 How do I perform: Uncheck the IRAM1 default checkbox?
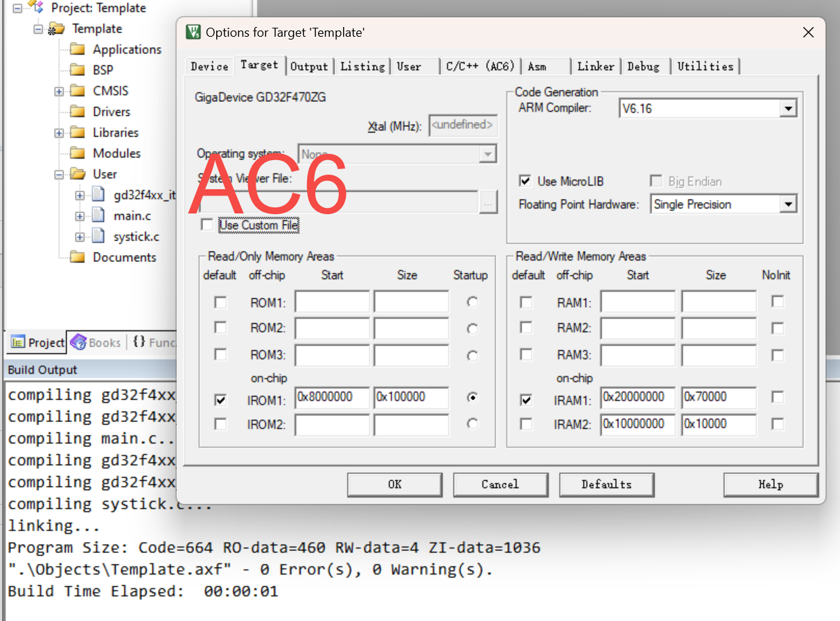click(527, 400)
